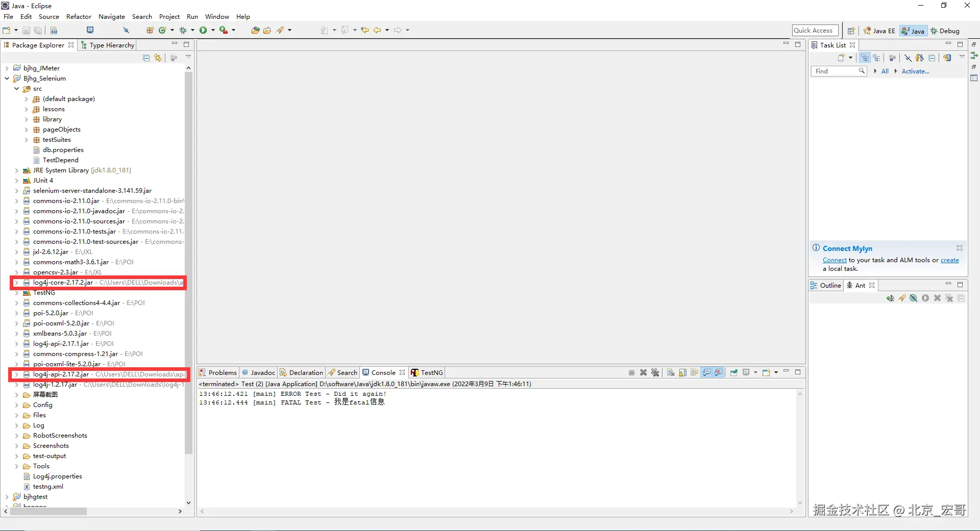Click the Activate... link in Task List
This screenshot has height=531, width=980.
click(x=916, y=71)
